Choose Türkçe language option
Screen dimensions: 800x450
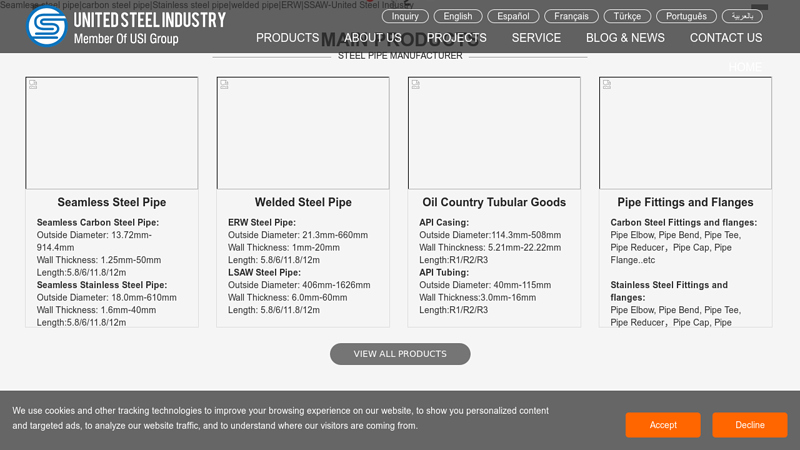point(627,16)
